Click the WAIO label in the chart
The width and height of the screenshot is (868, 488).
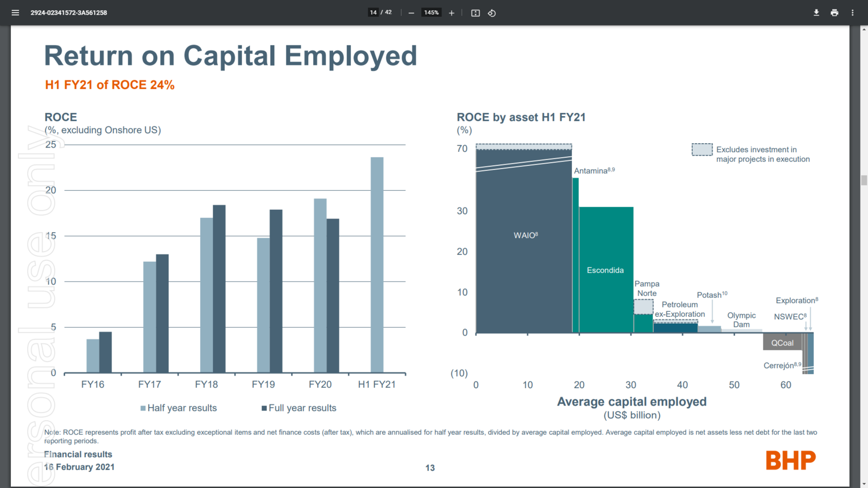click(x=526, y=235)
